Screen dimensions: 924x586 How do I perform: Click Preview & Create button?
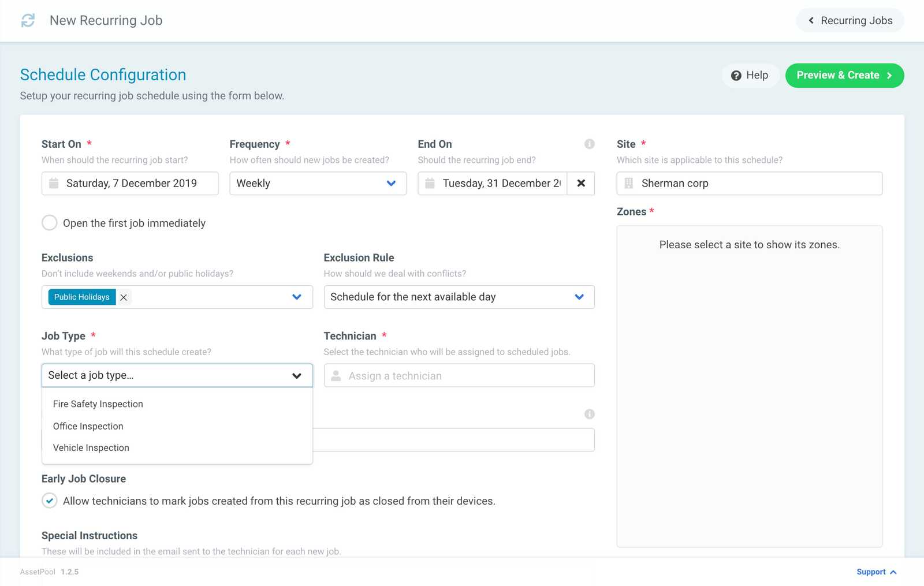click(844, 76)
